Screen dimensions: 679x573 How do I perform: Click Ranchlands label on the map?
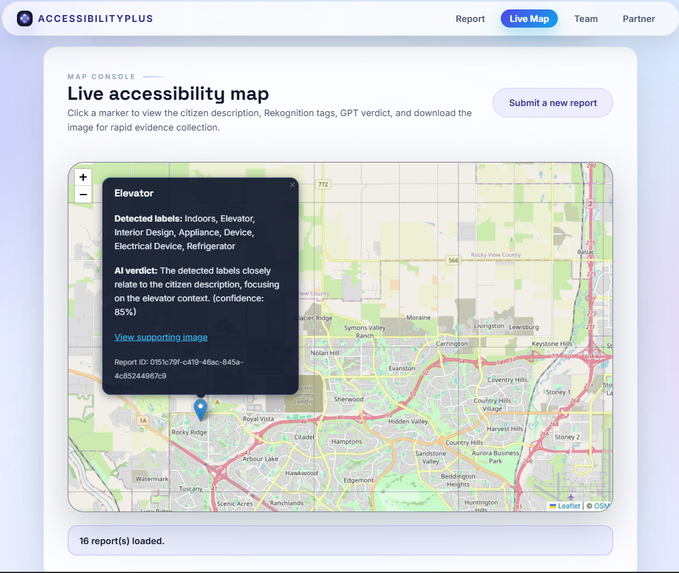click(286, 503)
